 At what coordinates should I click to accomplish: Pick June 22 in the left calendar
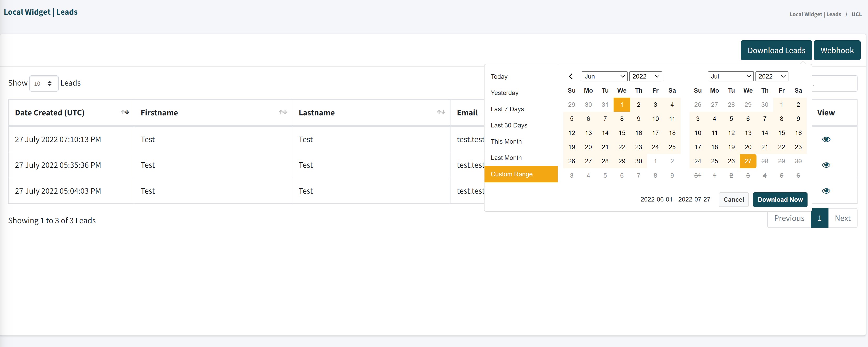click(622, 147)
